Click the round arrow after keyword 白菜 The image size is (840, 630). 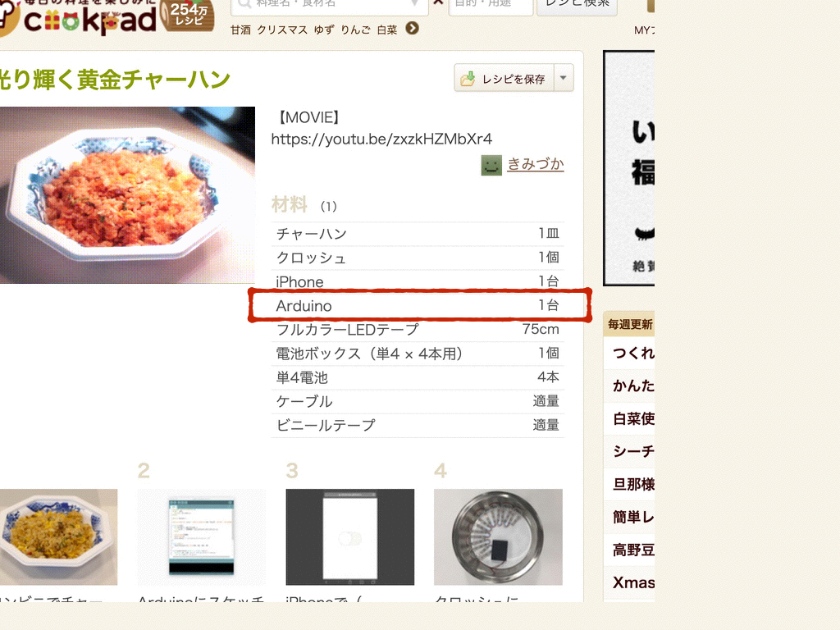pos(412,29)
